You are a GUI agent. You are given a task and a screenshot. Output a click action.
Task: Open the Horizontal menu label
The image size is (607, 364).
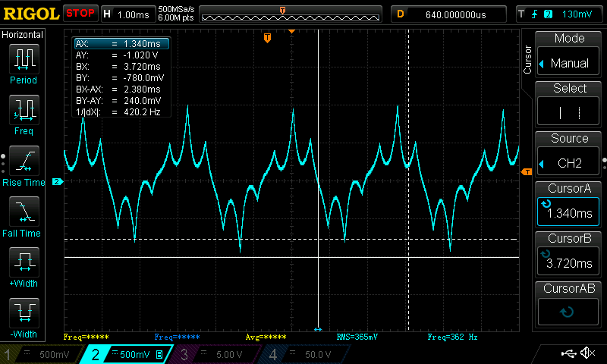click(x=24, y=35)
